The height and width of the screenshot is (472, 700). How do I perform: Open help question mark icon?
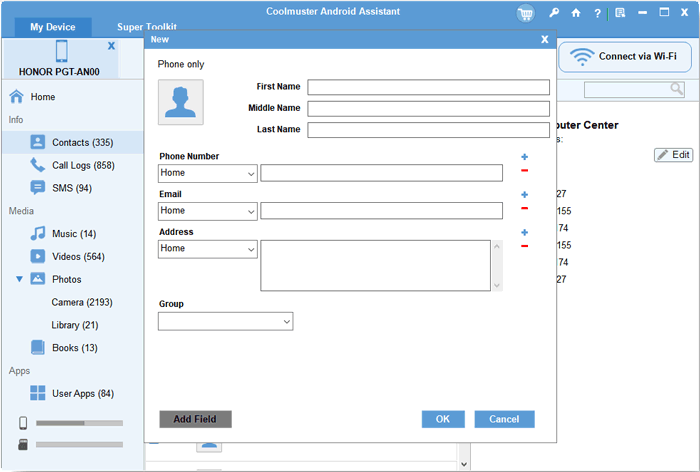click(x=597, y=13)
